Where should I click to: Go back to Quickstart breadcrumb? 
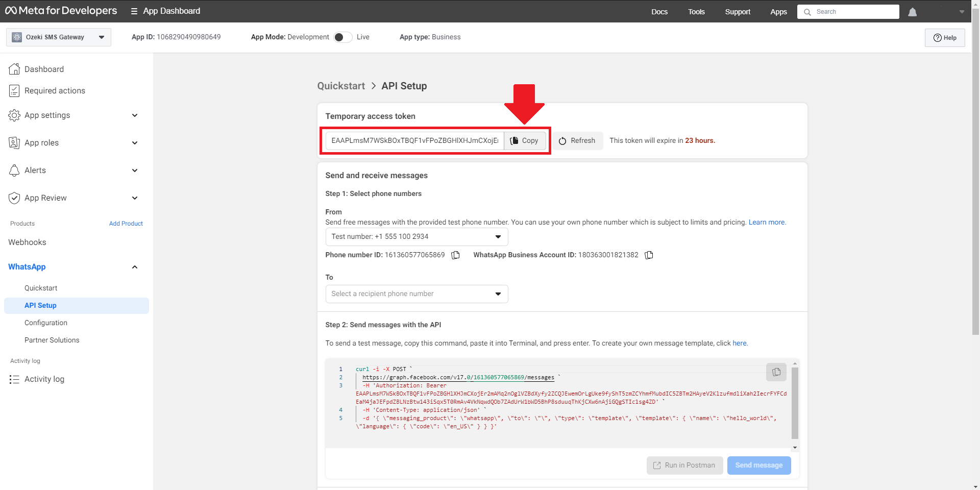coord(341,86)
